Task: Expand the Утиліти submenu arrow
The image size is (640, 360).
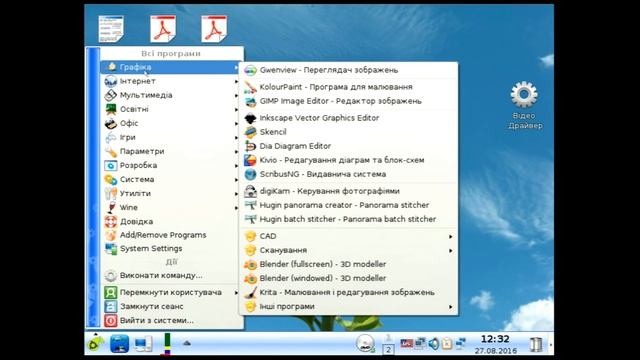Action: tap(236, 194)
